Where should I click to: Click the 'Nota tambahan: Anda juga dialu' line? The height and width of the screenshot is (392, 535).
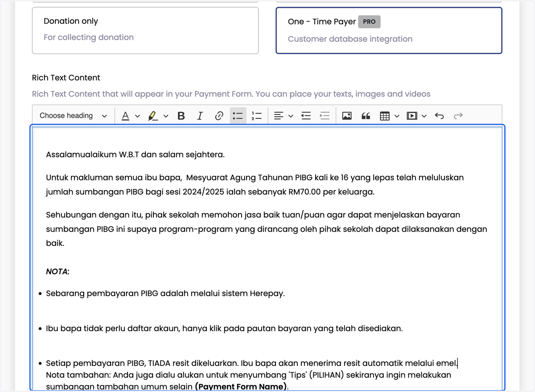point(248,375)
